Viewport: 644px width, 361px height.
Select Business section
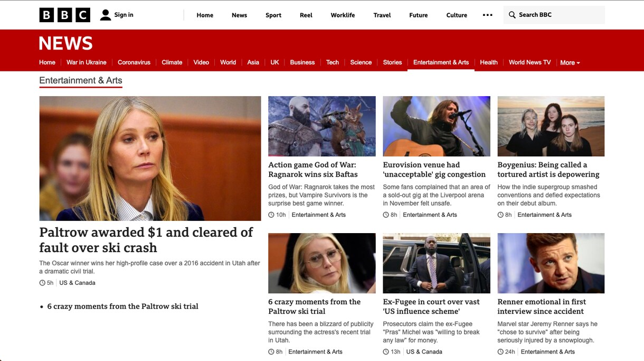coord(302,62)
